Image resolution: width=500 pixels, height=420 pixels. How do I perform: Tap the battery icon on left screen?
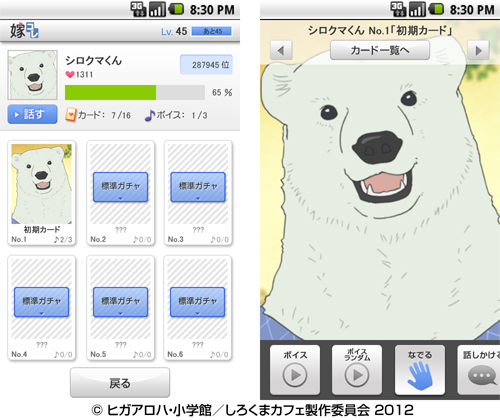(176, 9)
